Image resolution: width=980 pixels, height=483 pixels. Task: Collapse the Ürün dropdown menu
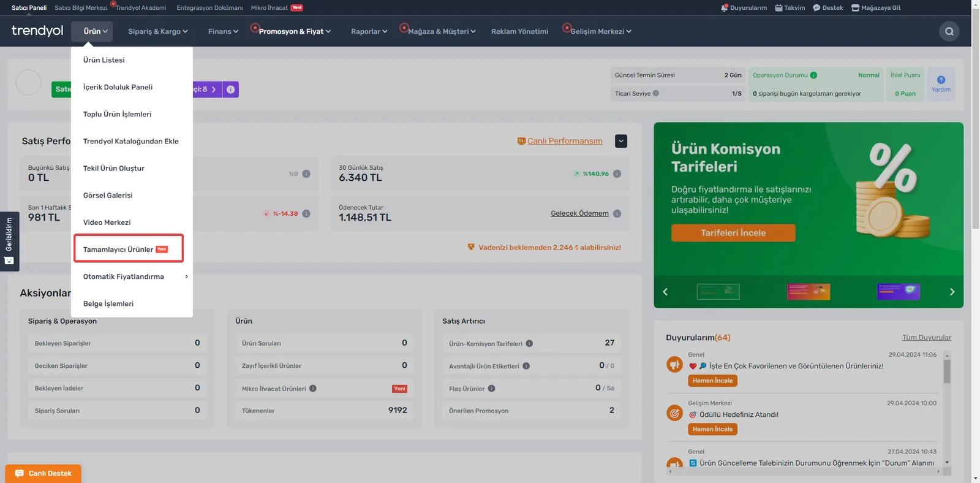click(92, 31)
